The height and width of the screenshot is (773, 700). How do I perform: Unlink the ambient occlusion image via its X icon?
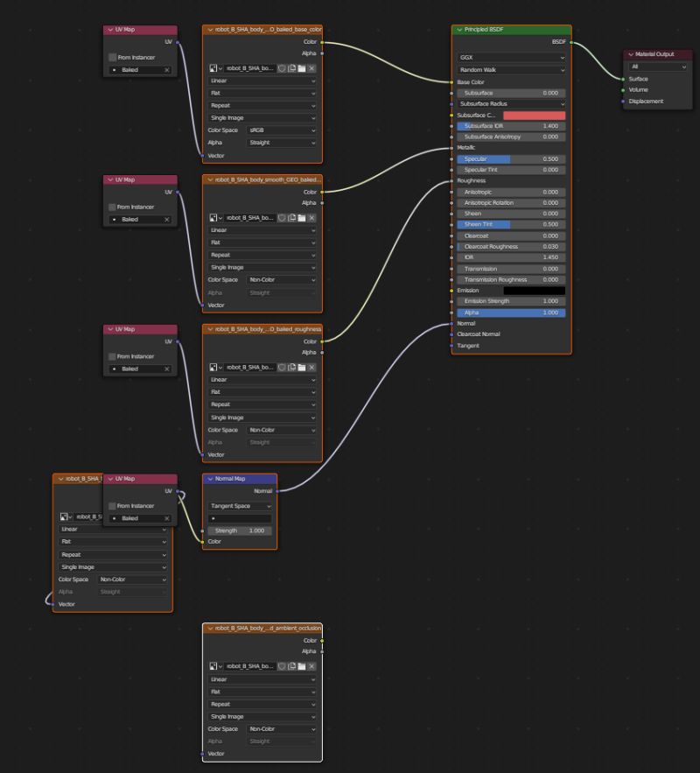click(x=312, y=666)
